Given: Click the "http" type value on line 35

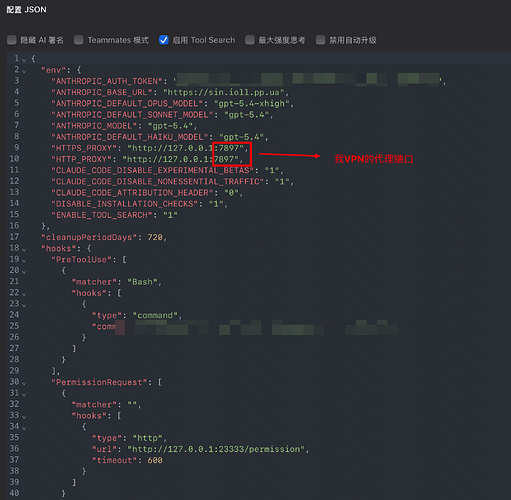Looking at the screenshot, I should (147, 438).
